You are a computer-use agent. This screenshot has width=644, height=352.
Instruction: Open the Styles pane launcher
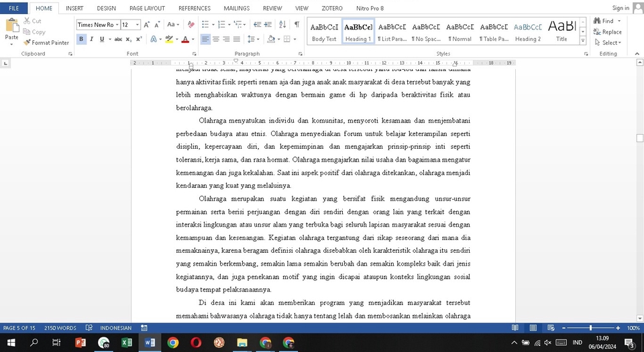pyautogui.click(x=586, y=54)
